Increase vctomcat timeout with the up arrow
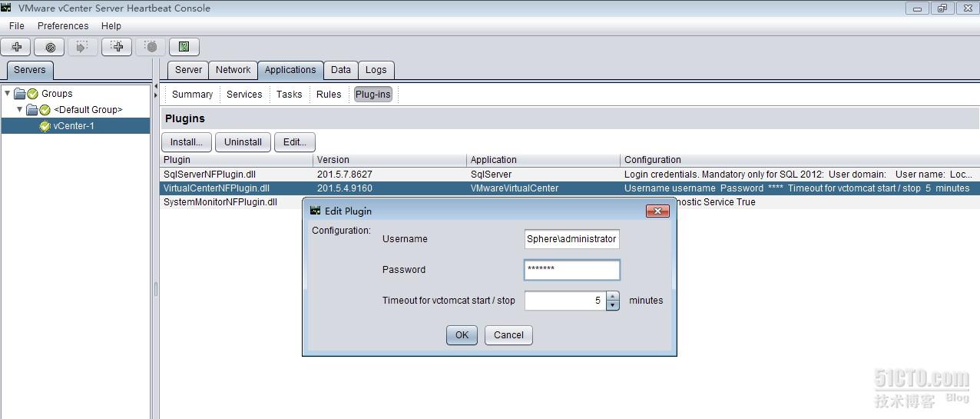The width and height of the screenshot is (980, 419). [612, 296]
